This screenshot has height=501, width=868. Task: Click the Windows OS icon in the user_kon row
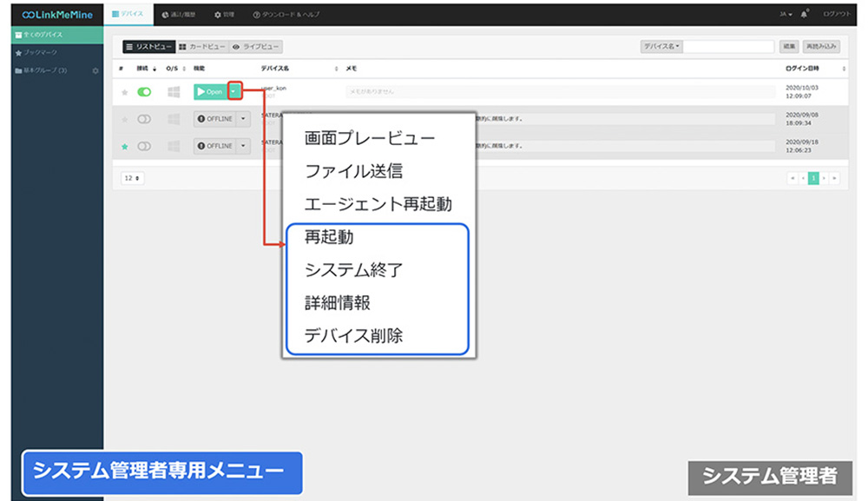[174, 92]
